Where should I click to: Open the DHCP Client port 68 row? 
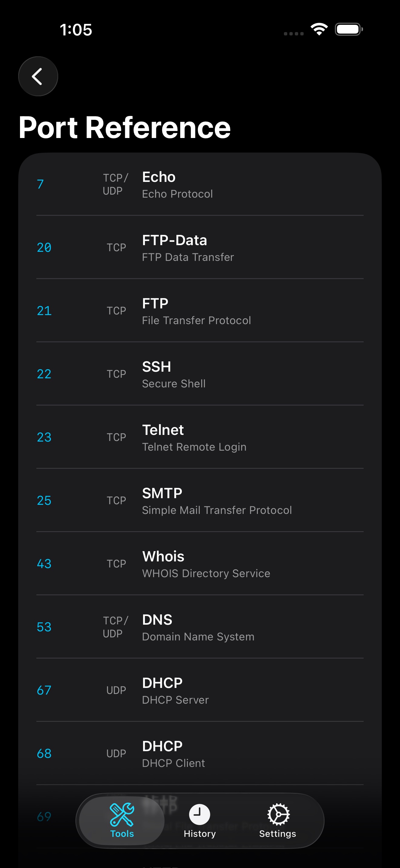[x=200, y=753]
